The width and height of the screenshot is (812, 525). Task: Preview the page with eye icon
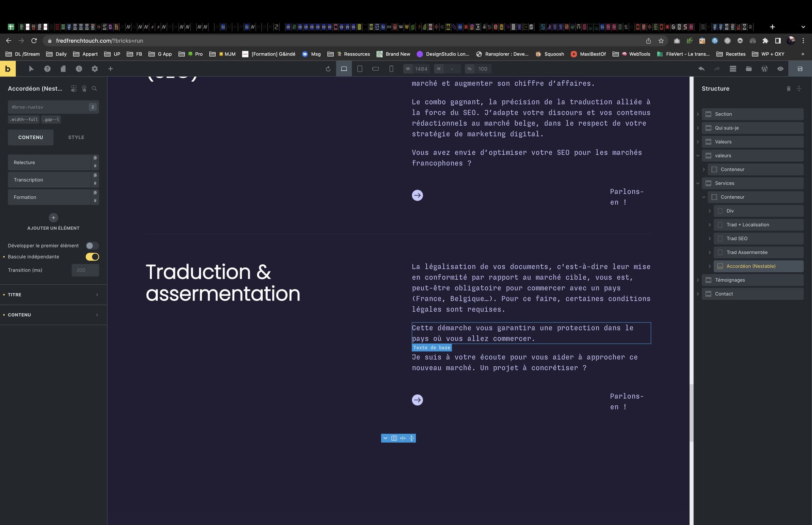[780, 69]
